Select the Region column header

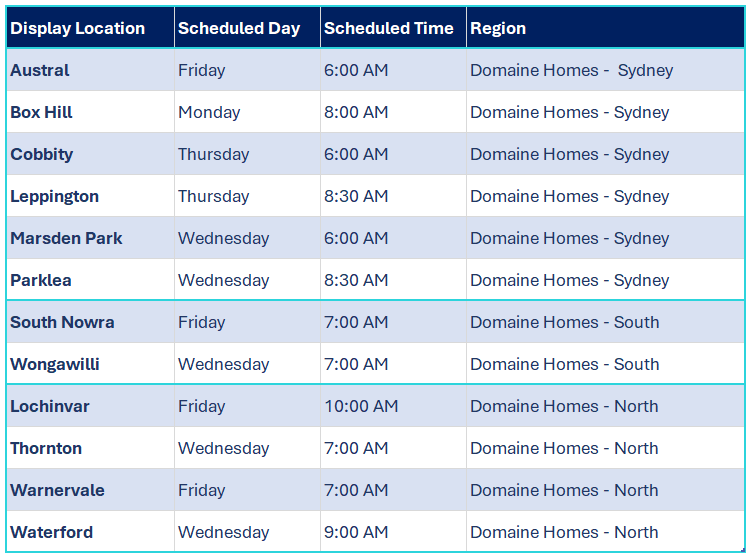pos(605,28)
